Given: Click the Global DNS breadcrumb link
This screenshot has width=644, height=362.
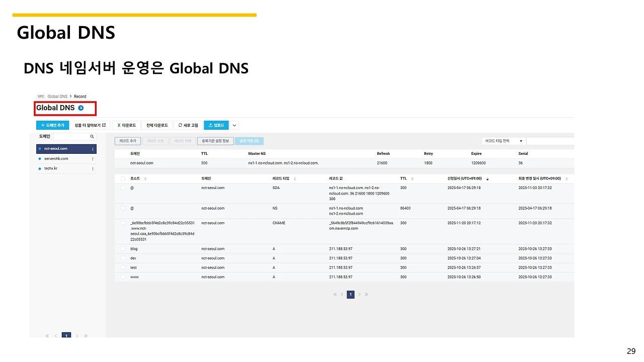Looking at the screenshot, I should click(57, 97).
